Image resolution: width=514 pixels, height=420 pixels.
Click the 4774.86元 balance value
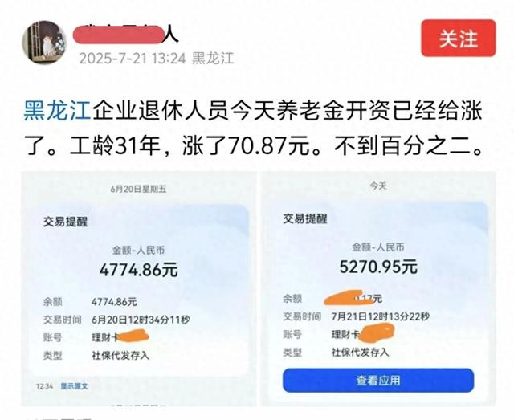tap(114, 302)
